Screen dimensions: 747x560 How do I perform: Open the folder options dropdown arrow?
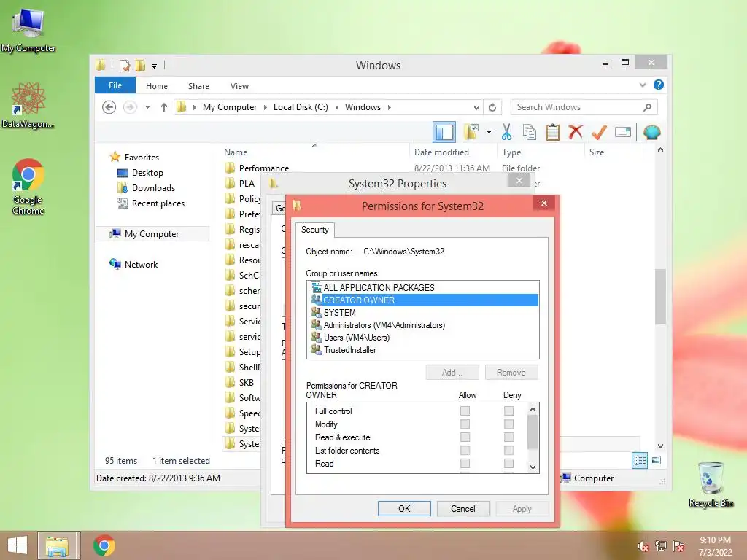(489, 132)
